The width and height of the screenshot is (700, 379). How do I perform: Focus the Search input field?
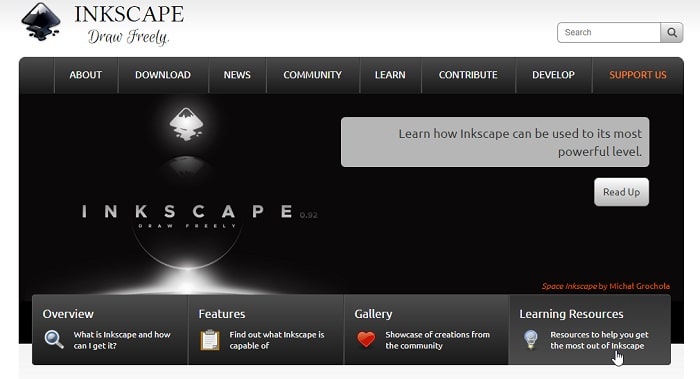click(x=609, y=33)
